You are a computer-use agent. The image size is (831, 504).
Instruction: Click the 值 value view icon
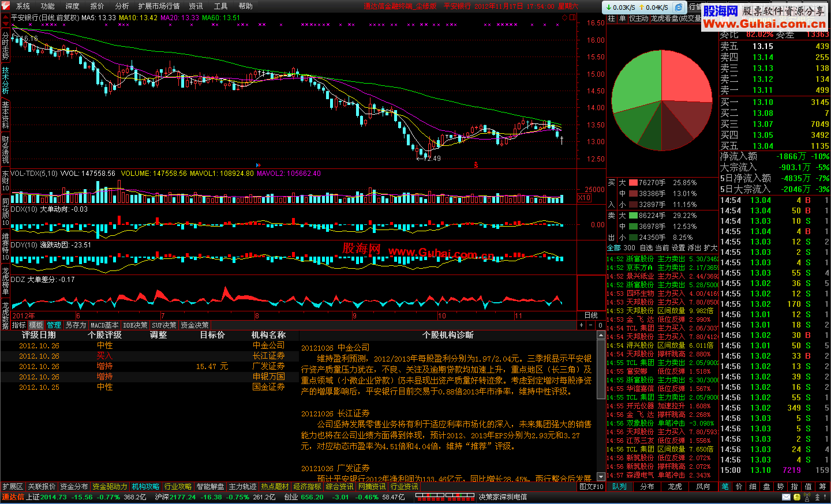(x=808, y=487)
